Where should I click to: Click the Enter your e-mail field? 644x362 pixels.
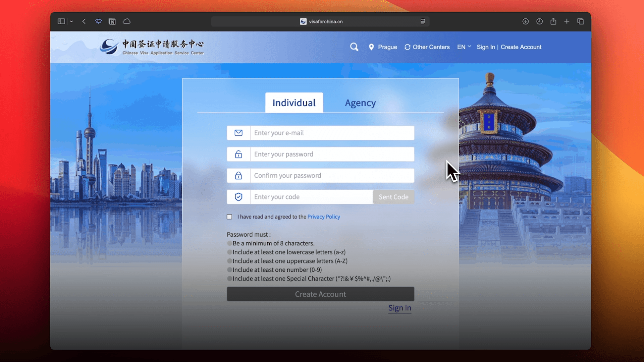click(332, 133)
